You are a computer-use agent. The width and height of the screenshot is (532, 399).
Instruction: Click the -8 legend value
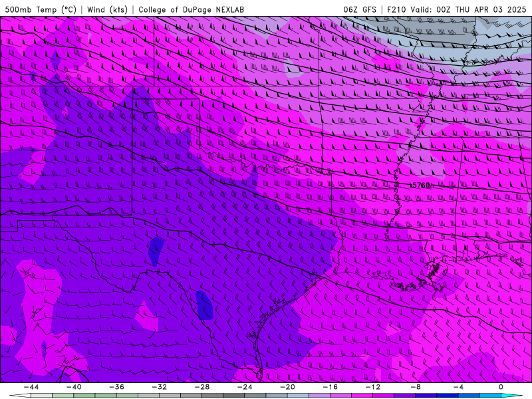416,387
